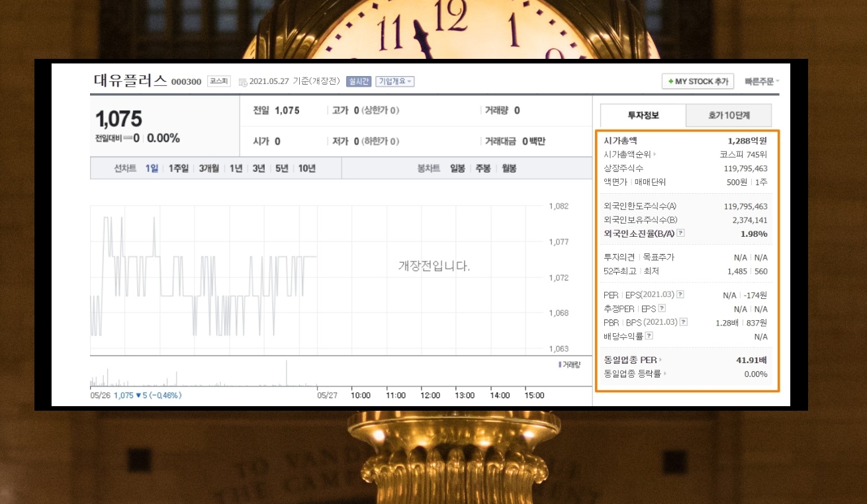This screenshot has height=504, width=867.
Task: Click the stock code 000300
Action: (x=186, y=82)
